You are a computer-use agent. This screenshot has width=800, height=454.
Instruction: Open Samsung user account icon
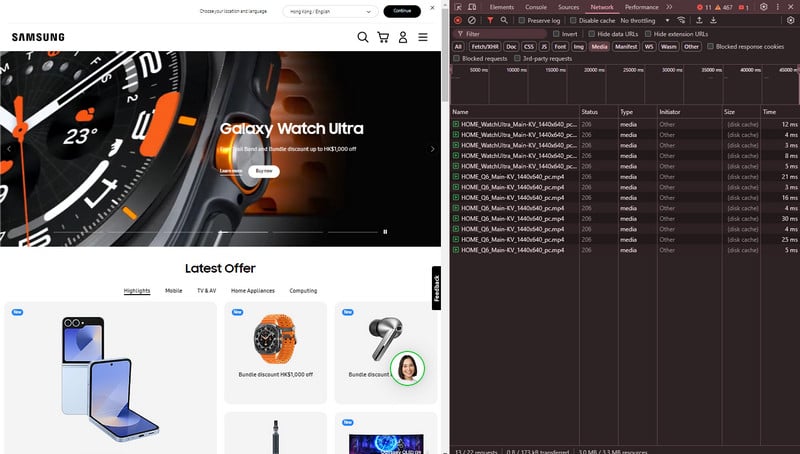[403, 37]
